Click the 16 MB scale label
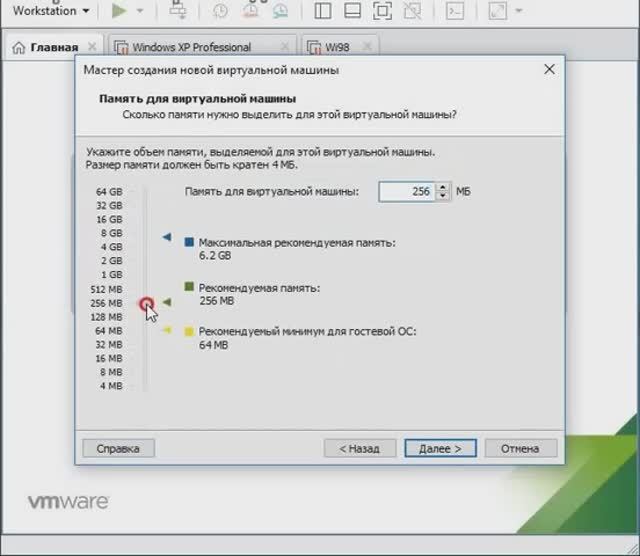640x556 pixels. (109, 358)
